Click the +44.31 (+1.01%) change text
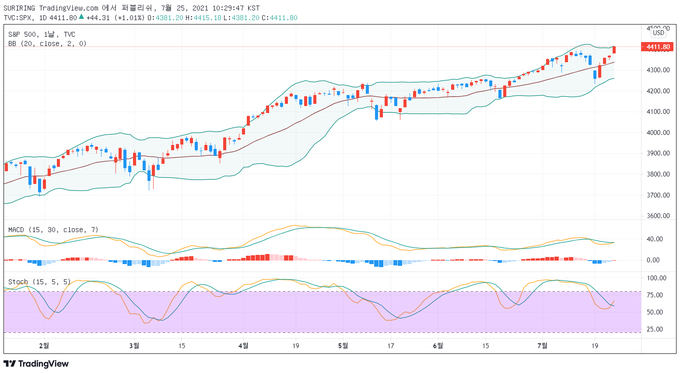This screenshot has width=680, height=374. tap(115, 18)
